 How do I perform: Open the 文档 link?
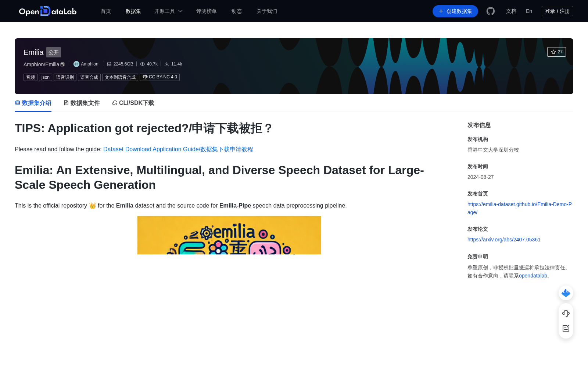[x=511, y=11]
